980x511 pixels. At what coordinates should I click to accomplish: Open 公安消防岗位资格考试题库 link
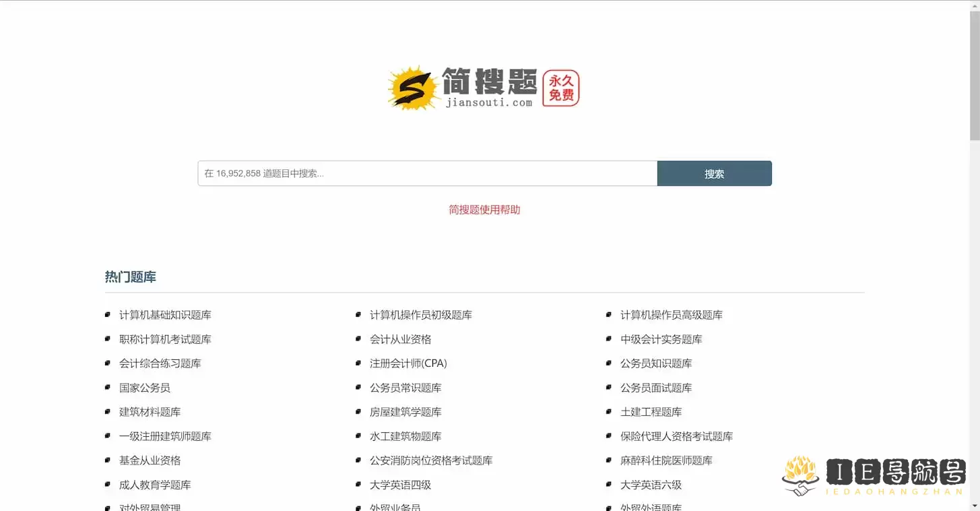tap(431, 460)
